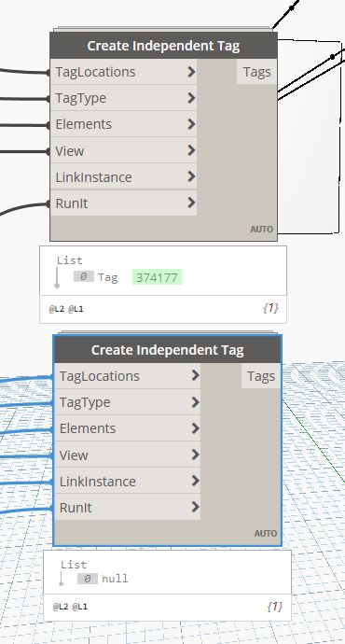Click RunIt chevron on upper node
This screenshot has height=644, width=345.
click(191, 203)
